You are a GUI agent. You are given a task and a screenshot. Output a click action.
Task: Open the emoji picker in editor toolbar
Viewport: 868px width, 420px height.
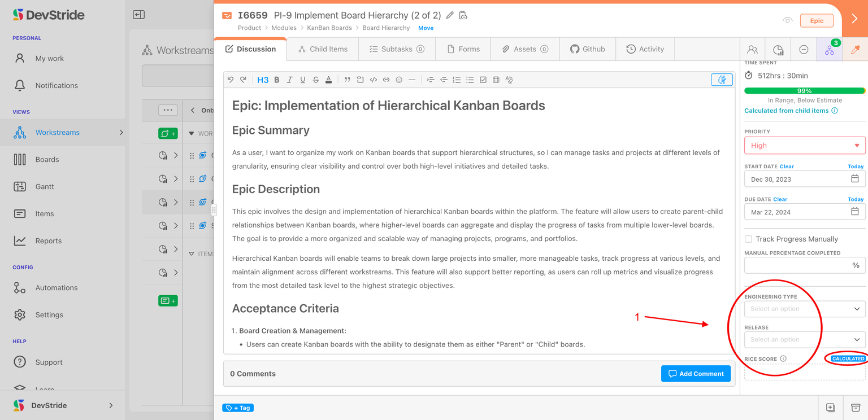(399, 80)
